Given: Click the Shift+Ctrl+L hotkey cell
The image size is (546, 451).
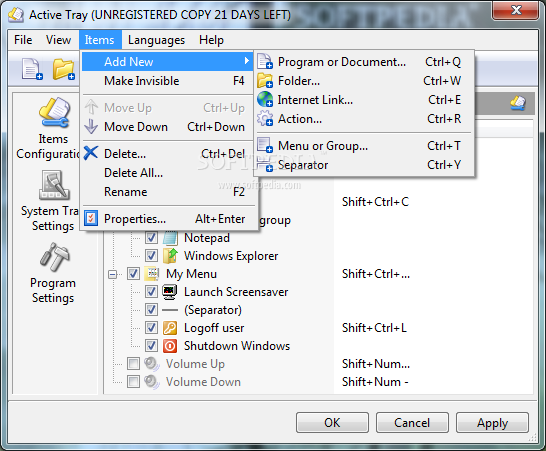Looking at the screenshot, I should (374, 328).
